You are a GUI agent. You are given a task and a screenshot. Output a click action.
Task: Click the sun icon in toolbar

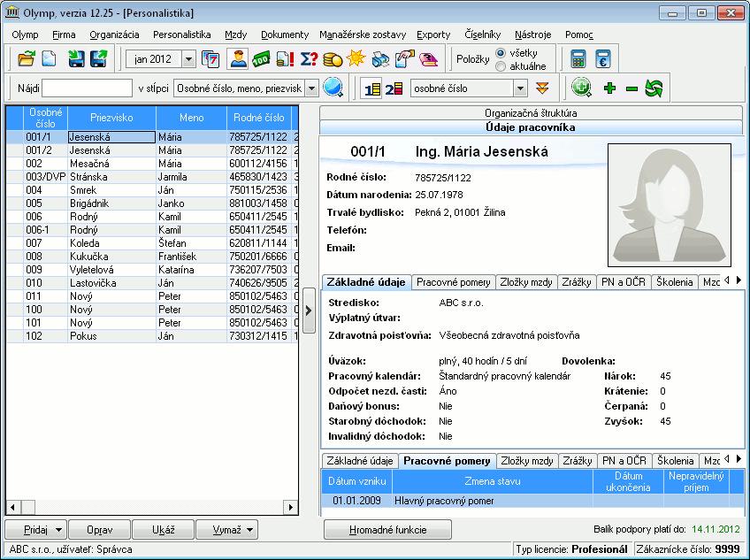point(356,59)
